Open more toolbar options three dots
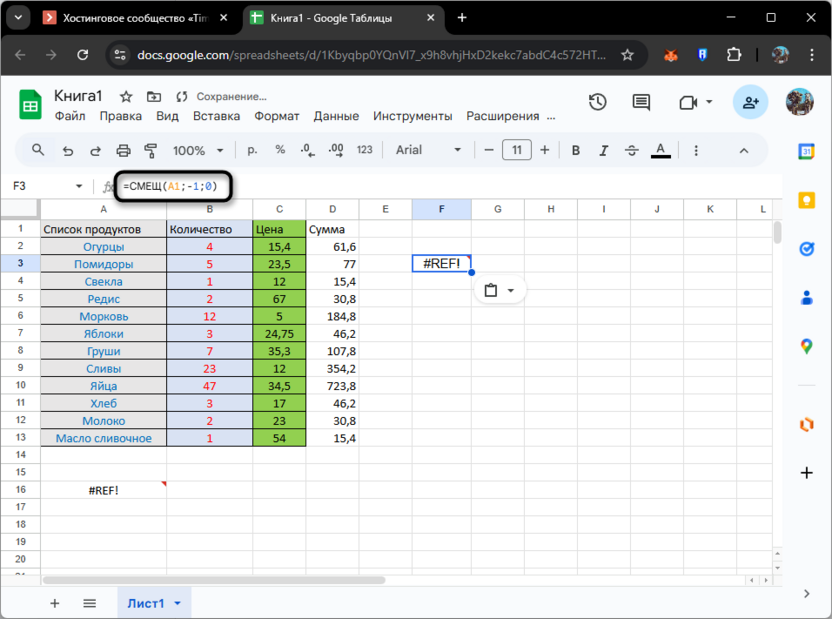This screenshot has height=619, width=832. [x=696, y=151]
